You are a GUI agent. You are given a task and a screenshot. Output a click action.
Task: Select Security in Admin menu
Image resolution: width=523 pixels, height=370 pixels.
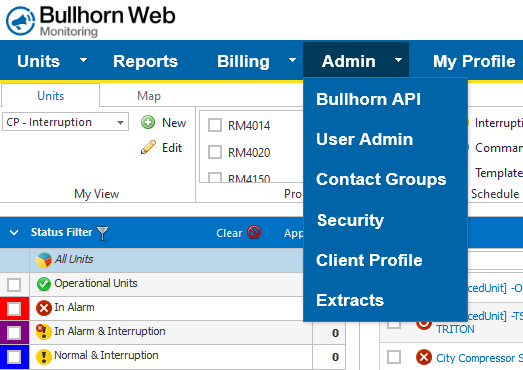pos(350,220)
